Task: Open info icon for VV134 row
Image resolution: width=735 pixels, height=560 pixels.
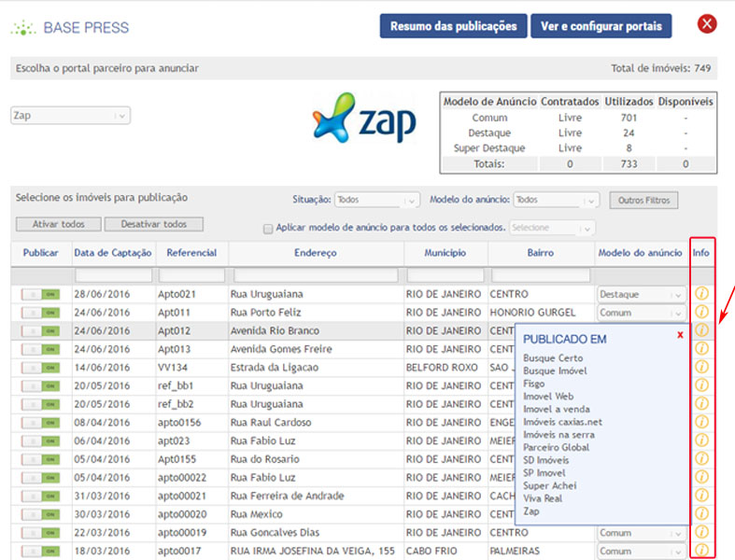Action: (702, 367)
